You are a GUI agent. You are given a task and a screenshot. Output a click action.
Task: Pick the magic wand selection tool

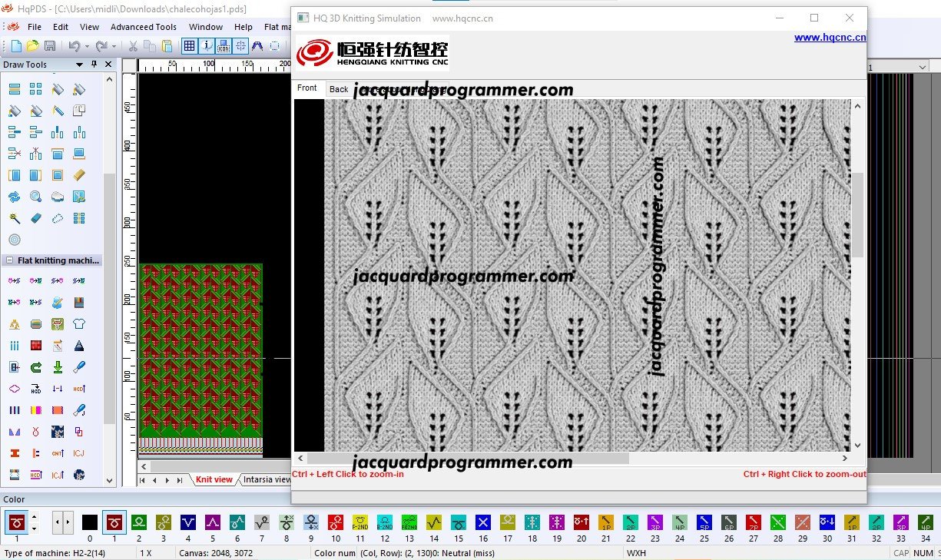tap(14, 218)
